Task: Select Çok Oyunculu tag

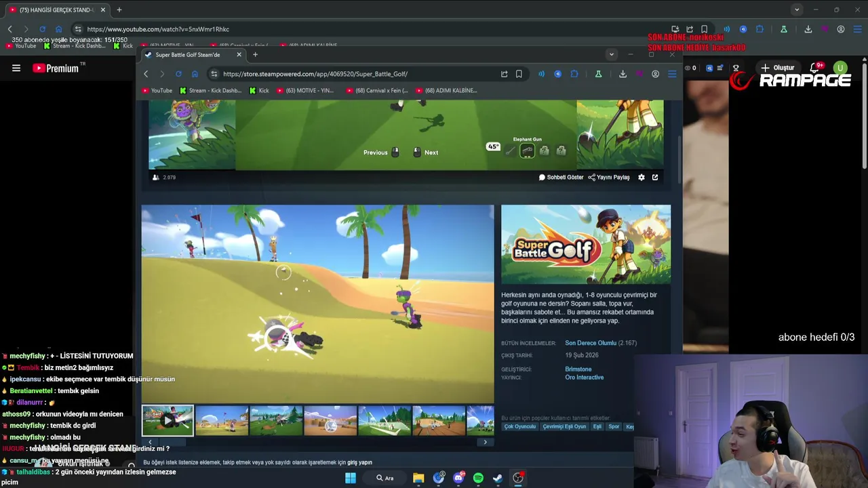Action: 520,427
